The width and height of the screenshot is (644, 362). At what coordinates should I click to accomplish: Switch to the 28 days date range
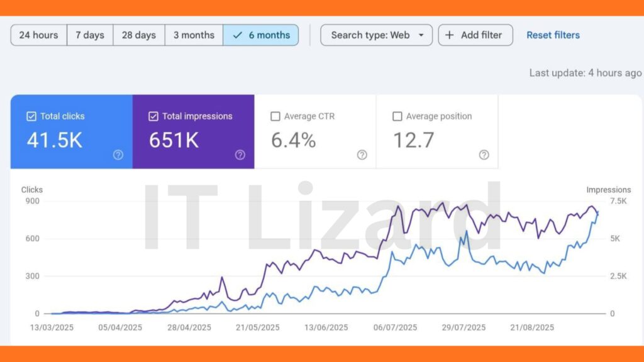pyautogui.click(x=138, y=35)
